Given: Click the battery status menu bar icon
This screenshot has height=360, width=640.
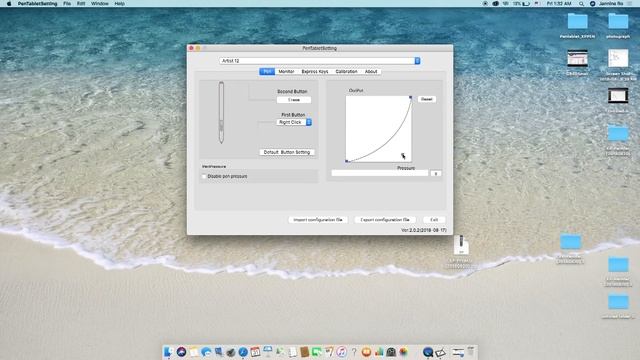Looking at the screenshot, I should pyautogui.click(x=526, y=4).
